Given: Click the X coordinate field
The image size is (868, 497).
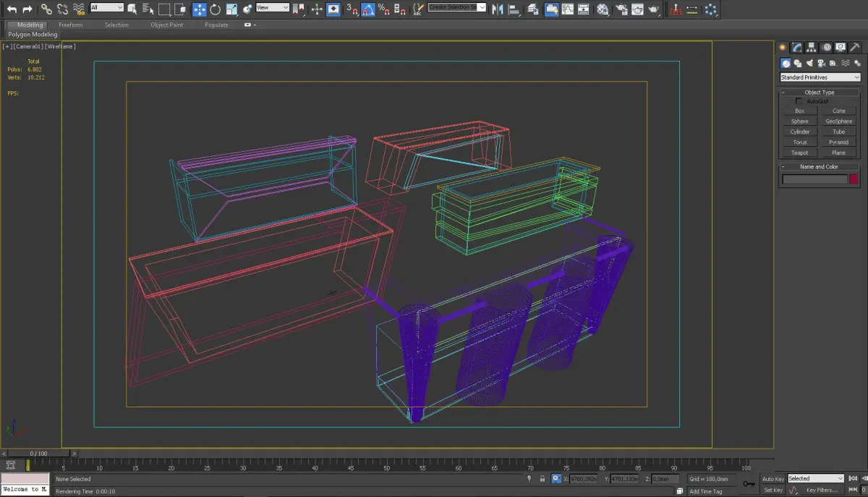Looking at the screenshot, I should [583, 479].
